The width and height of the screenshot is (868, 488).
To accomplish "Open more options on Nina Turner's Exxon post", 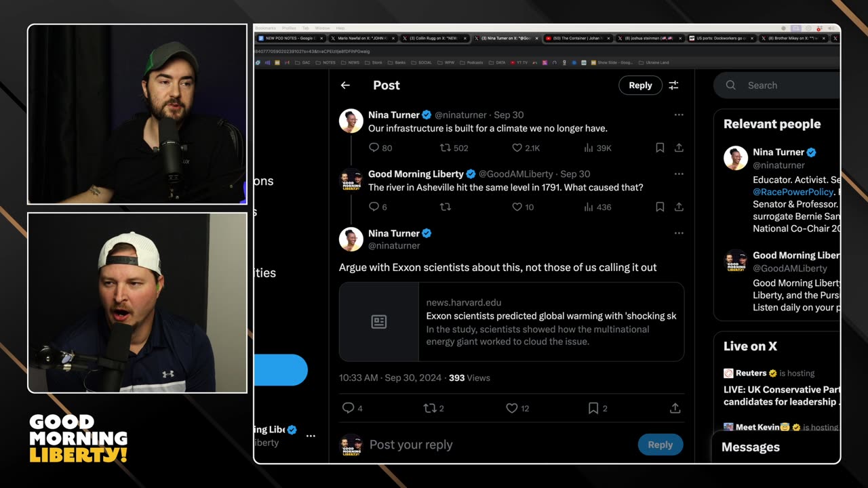I will click(x=679, y=233).
